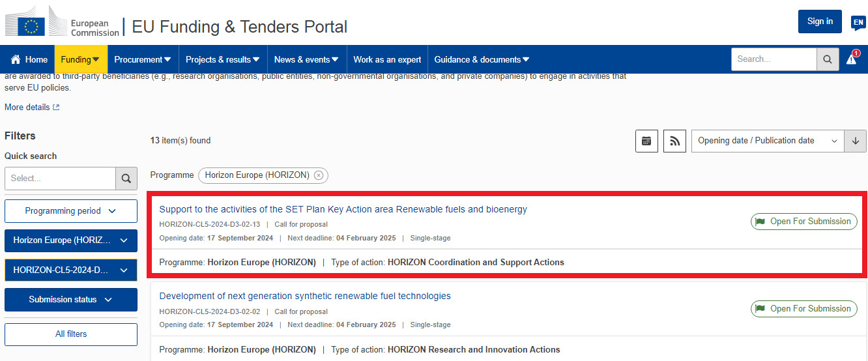Open the Procurement menu
The width and height of the screenshot is (868, 361).
(143, 59)
